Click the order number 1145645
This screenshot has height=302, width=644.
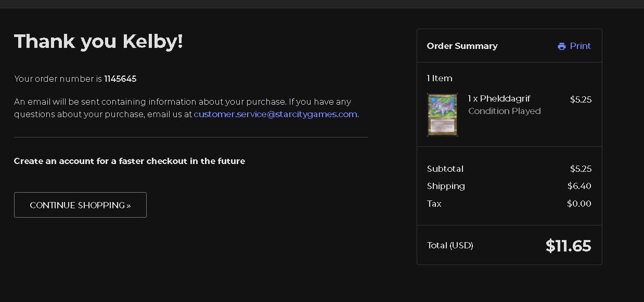120,79
